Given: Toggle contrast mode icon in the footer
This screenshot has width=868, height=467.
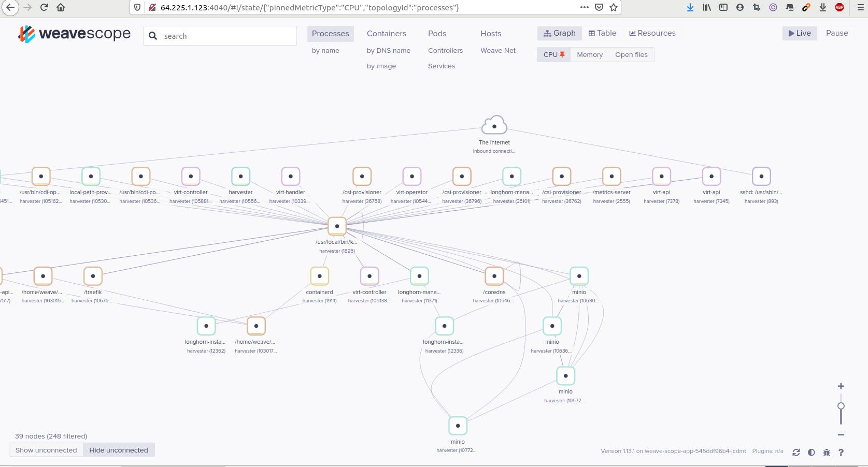Looking at the screenshot, I should pos(812,453).
